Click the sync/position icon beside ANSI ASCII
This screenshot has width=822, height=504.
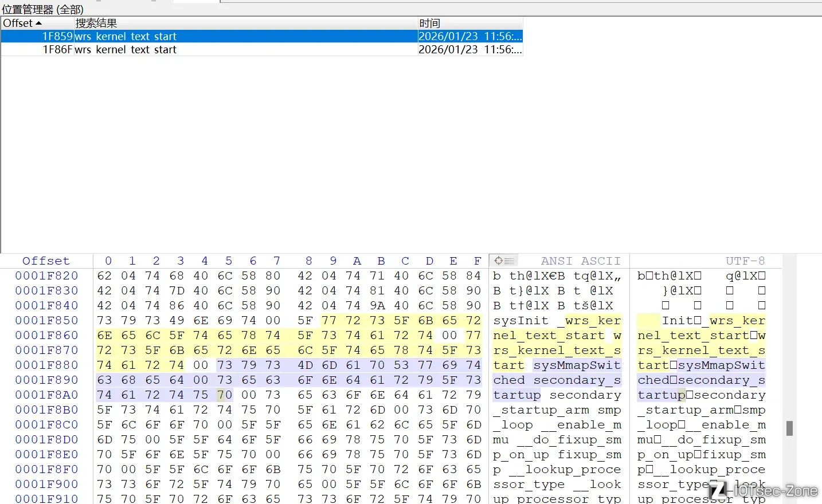click(503, 261)
